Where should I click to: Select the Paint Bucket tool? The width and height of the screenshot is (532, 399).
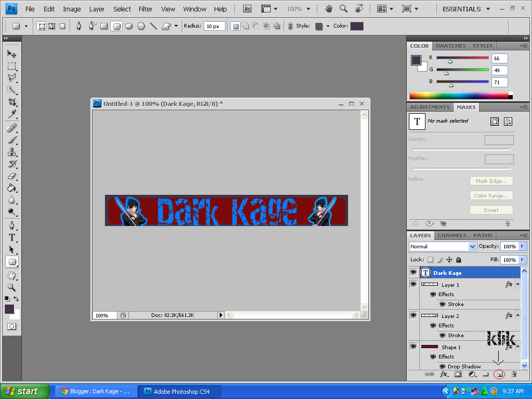click(12, 188)
